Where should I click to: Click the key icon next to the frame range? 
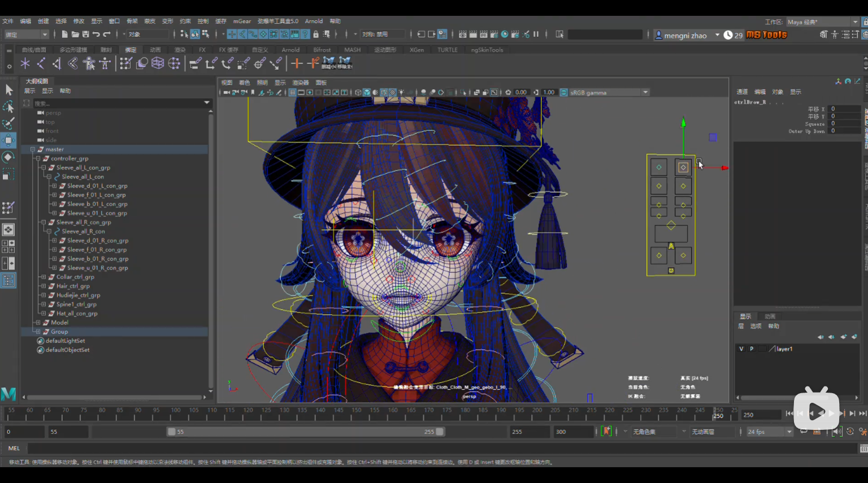607,432
